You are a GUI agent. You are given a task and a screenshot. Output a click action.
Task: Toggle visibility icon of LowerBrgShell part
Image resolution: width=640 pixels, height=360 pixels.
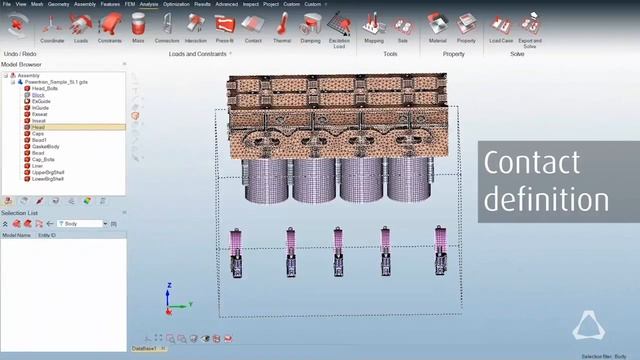[27, 179]
